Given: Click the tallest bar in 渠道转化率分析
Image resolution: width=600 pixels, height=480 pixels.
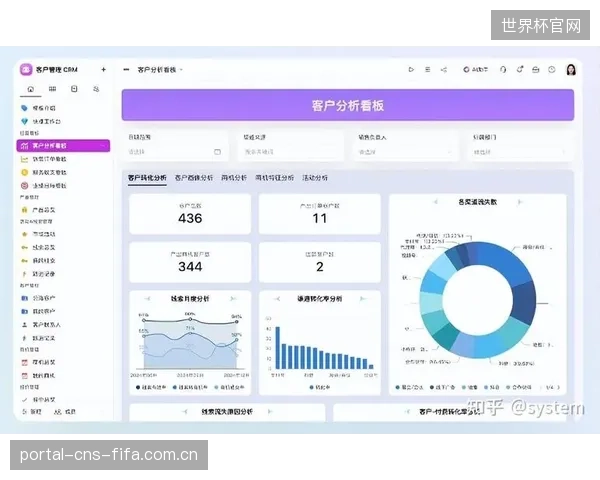Looking at the screenshot, I should tap(278, 348).
